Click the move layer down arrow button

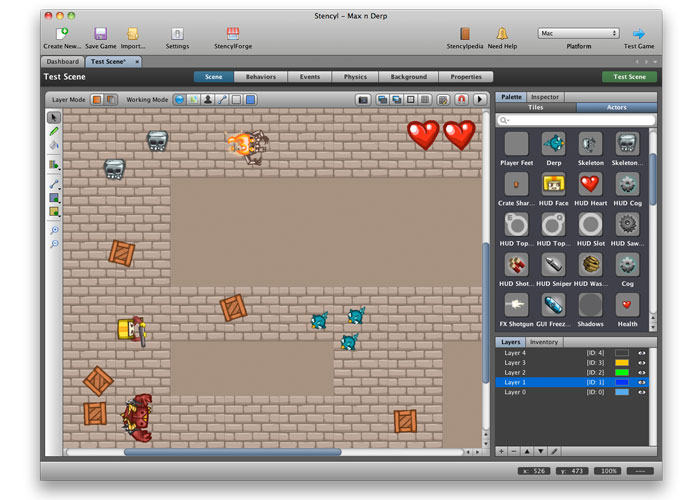[541, 451]
